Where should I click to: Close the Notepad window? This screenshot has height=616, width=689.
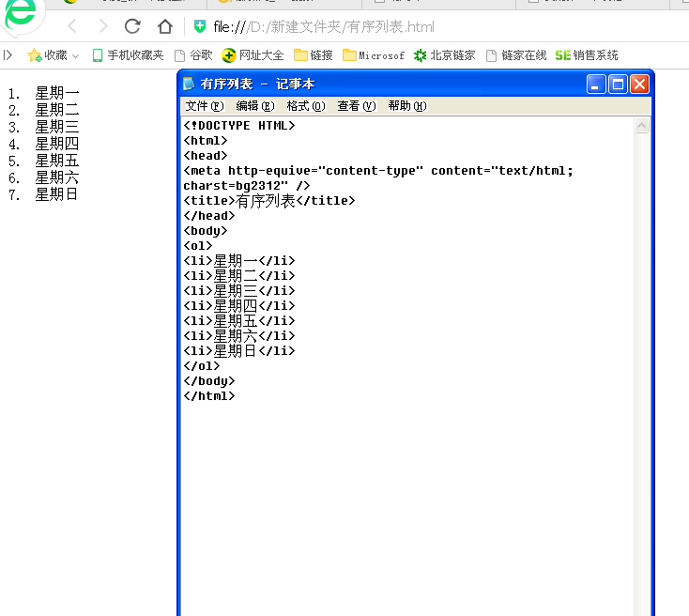tap(640, 84)
